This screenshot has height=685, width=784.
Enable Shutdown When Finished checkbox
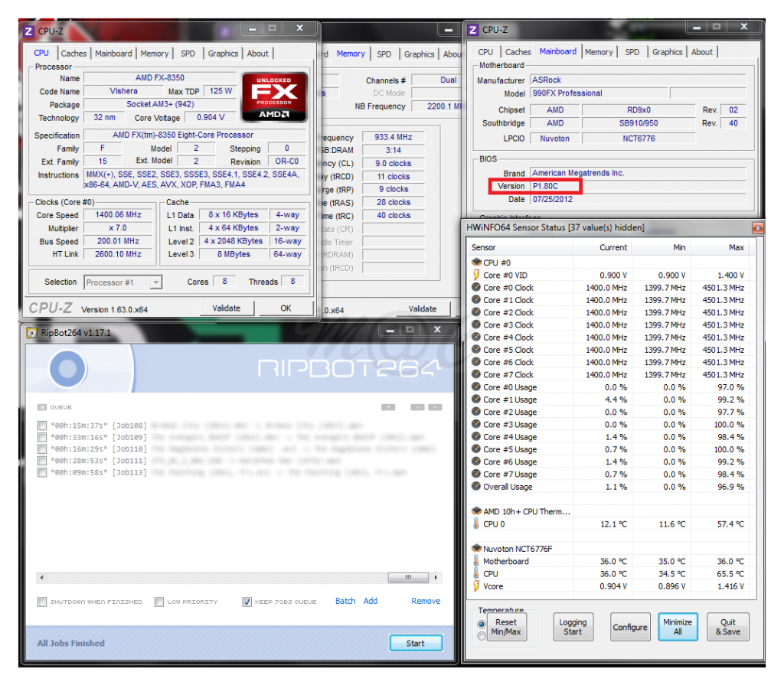[42, 602]
